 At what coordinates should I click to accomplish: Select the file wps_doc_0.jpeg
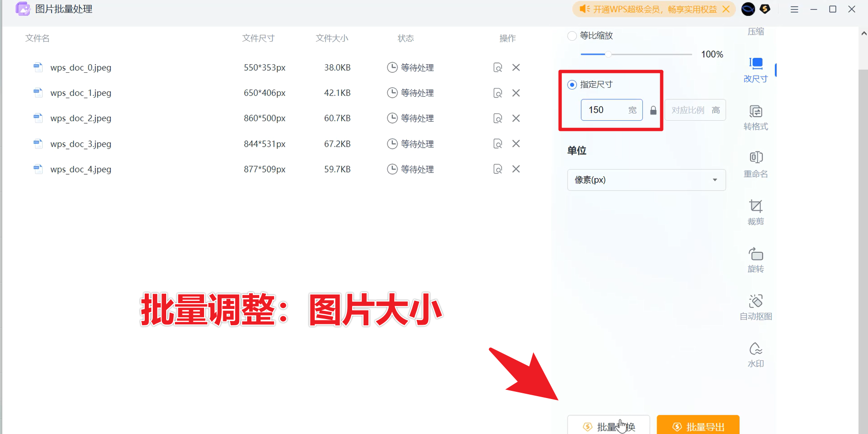pos(81,68)
